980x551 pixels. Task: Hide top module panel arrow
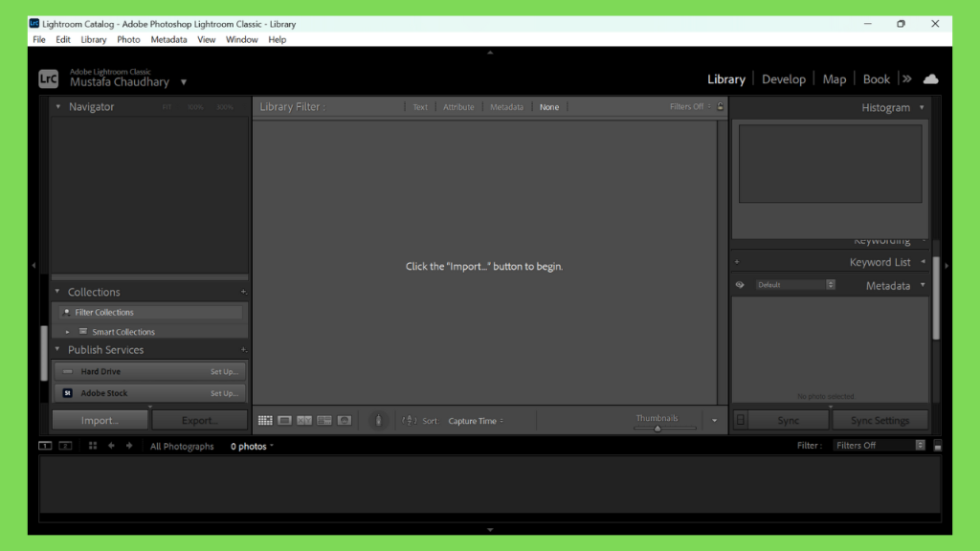pos(490,53)
